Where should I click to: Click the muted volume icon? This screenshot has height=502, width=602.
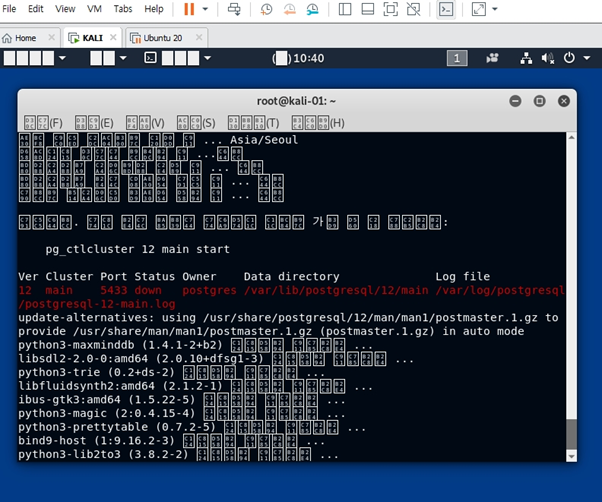[548, 58]
